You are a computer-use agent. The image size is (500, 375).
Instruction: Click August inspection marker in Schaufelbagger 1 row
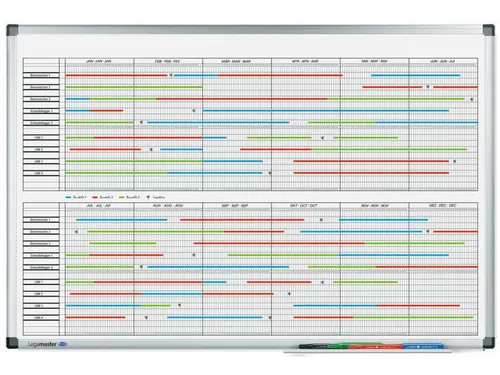(194, 255)
